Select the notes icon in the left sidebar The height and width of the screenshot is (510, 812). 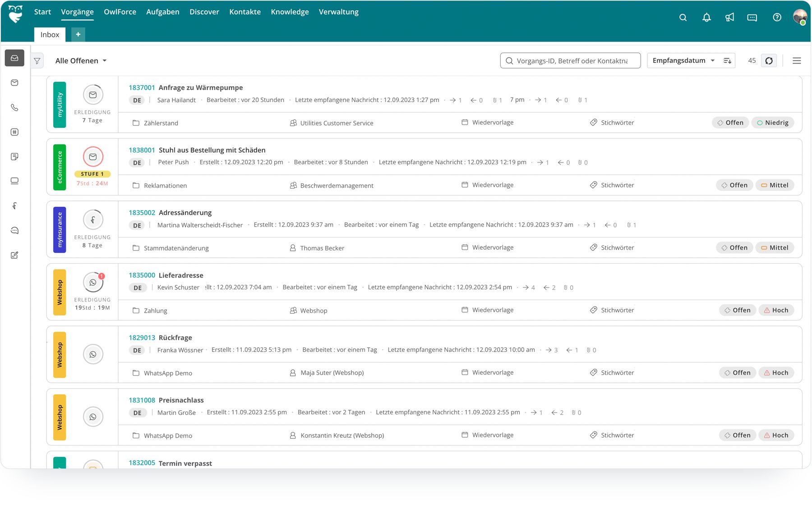(x=14, y=157)
